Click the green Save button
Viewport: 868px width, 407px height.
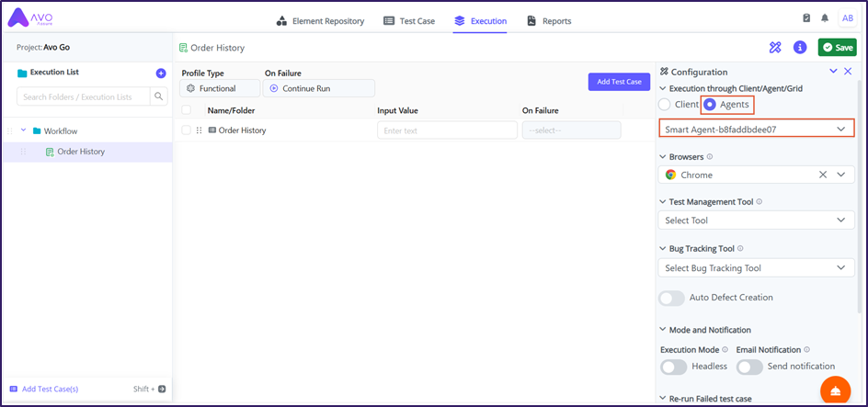coord(837,48)
